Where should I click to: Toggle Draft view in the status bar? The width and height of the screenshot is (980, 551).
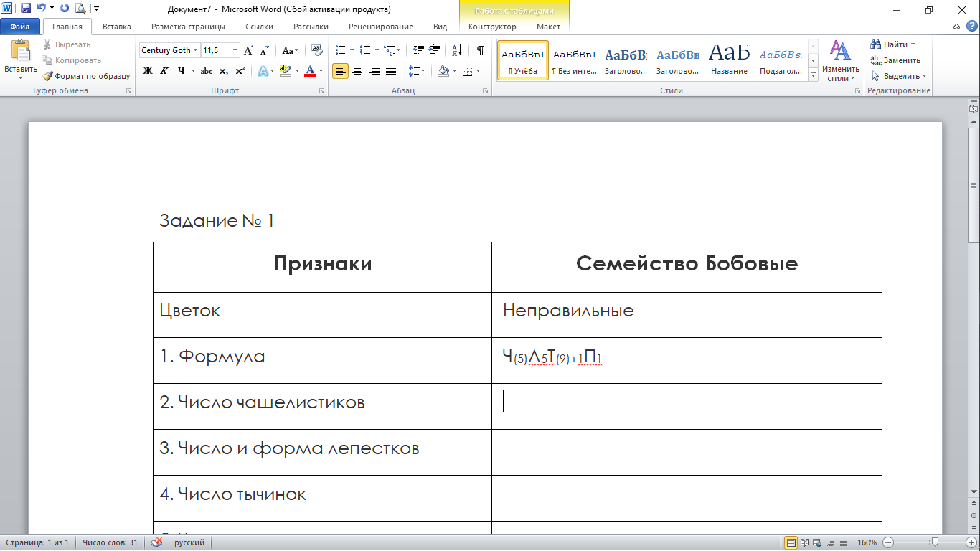(843, 543)
